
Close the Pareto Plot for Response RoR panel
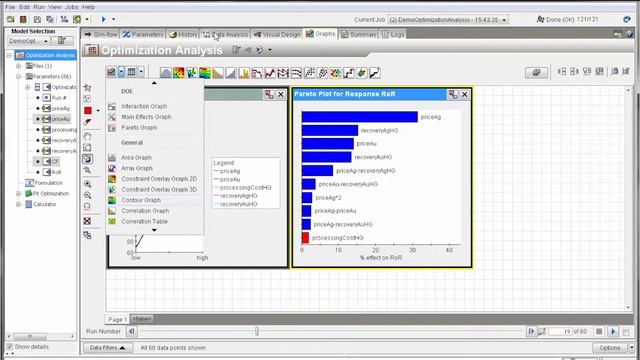pos(465,94)
